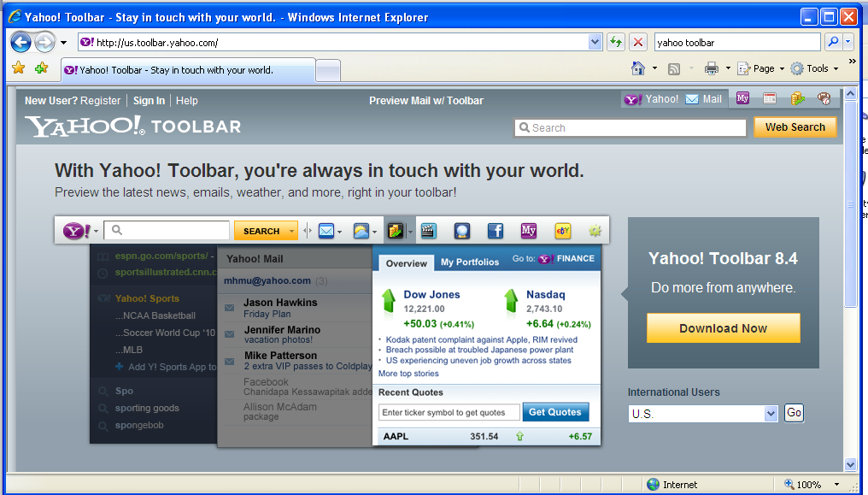
Task: Click the Get Quotes button
Action: click(x=555, y=412)
